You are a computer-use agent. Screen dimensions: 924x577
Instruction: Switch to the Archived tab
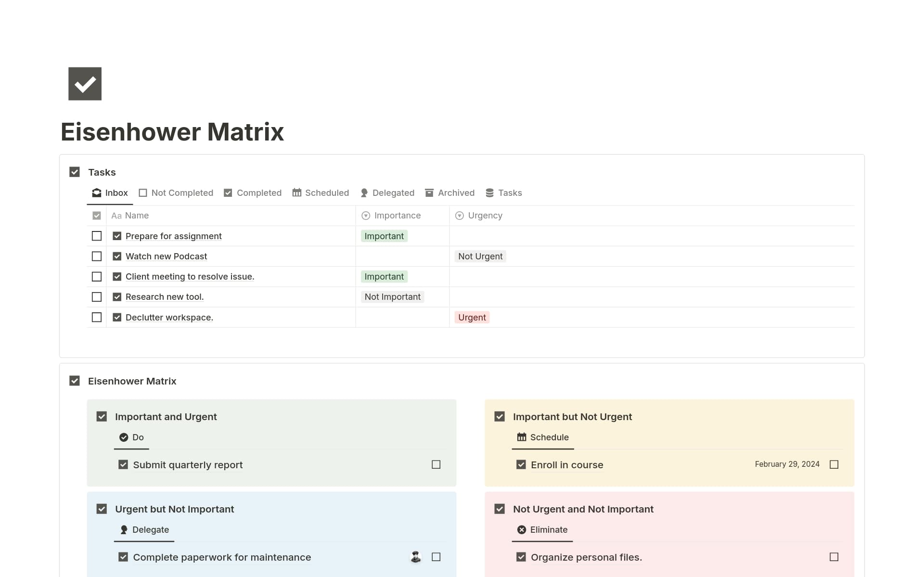click(x=449, y=193)
